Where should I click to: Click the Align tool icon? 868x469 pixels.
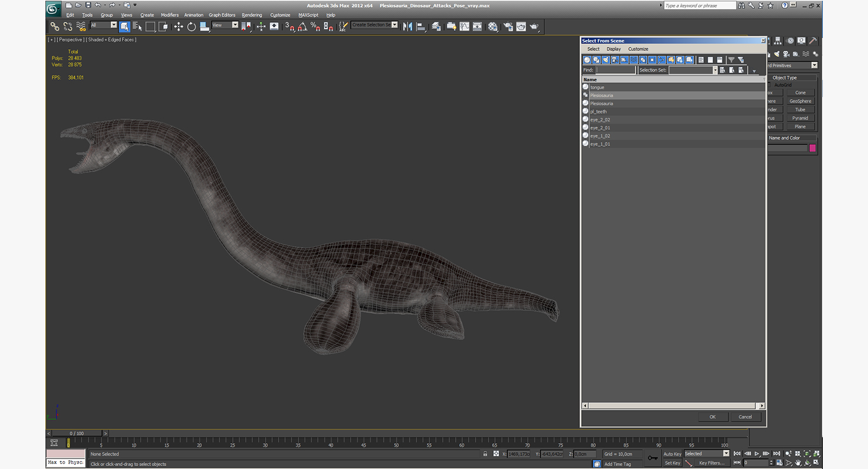421,26
